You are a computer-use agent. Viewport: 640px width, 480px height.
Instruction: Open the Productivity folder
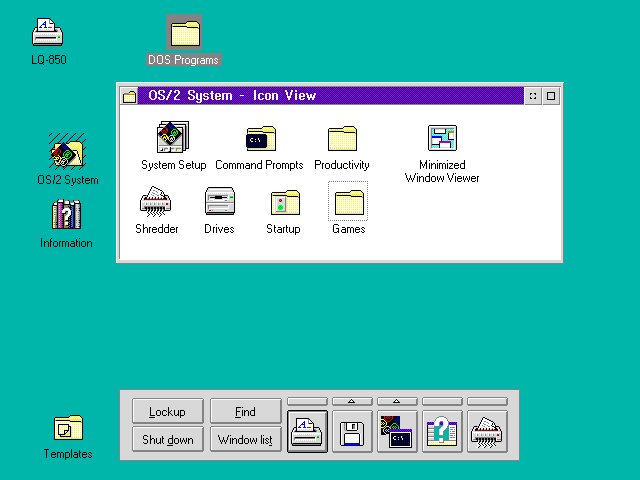(342, 138)
